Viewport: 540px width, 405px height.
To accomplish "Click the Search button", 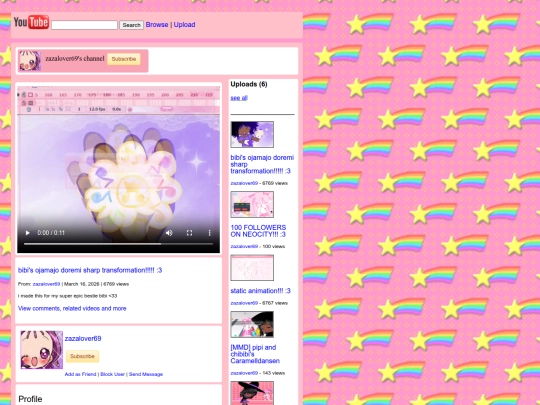I will click(x=131, y=25).
